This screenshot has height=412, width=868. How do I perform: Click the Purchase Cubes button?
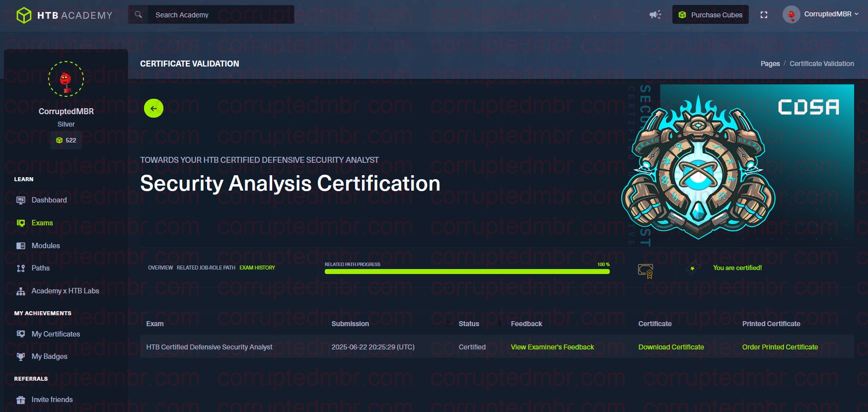point(710,15)
